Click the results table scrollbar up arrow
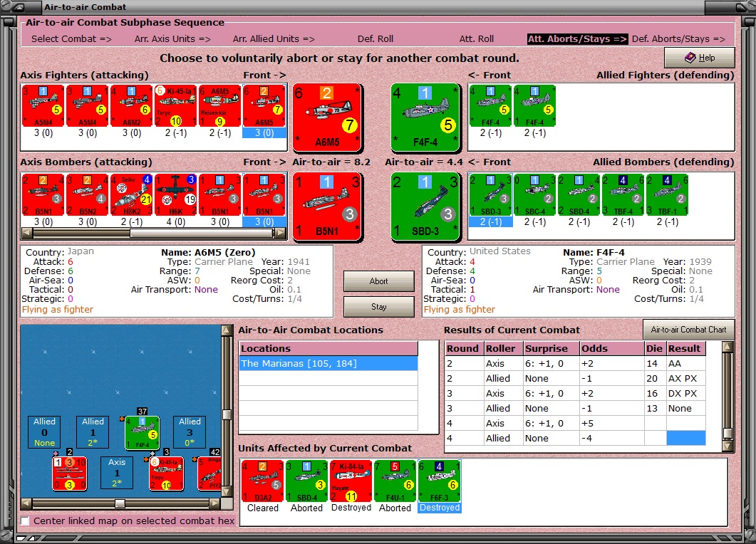This screenshot has width=756, height=544. point(727,346)
